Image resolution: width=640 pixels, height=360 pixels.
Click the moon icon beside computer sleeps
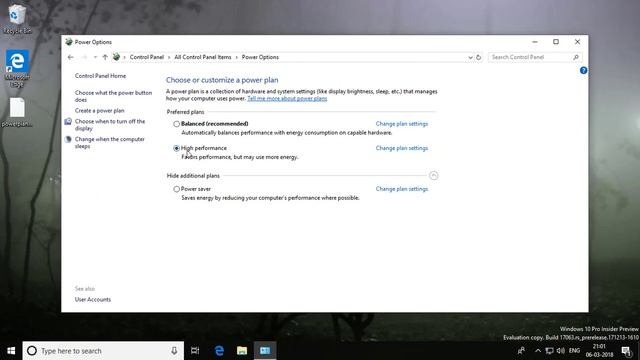coord(68,139)
